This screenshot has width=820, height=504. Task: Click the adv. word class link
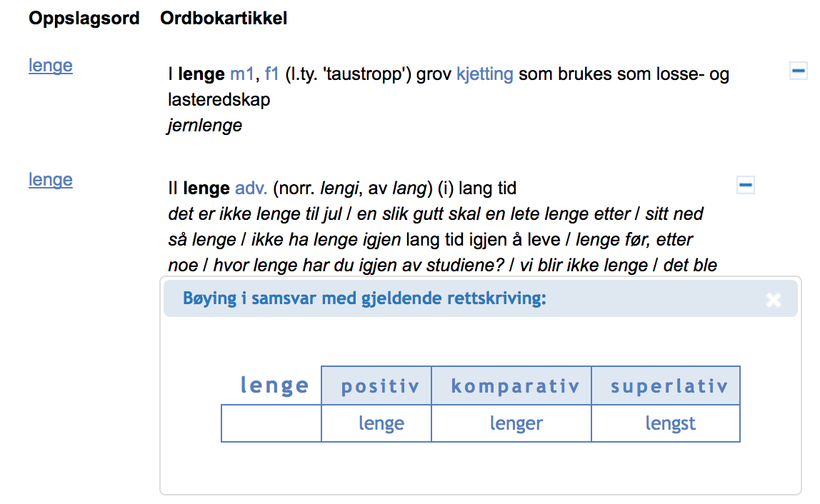[x=251, y=188]
